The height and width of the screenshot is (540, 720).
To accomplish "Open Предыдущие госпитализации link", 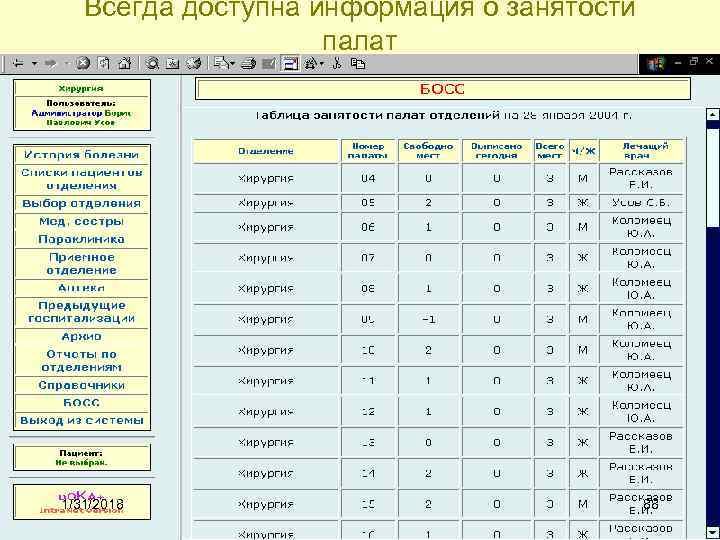I will 81,312.
